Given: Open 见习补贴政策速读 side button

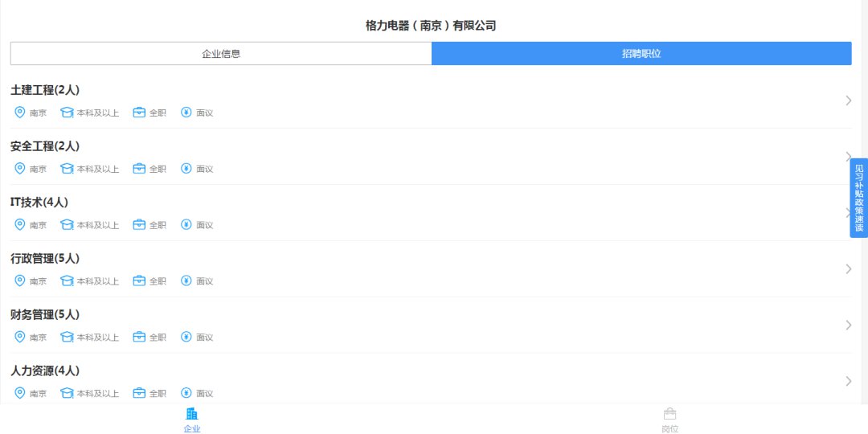Looking at the screenshot, I should click(x=859, y=198).
